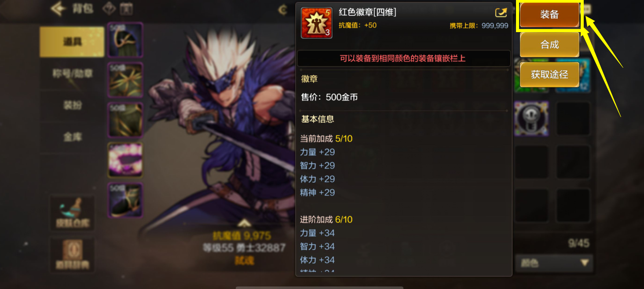Open 获取途径 for the emblem

549,74
